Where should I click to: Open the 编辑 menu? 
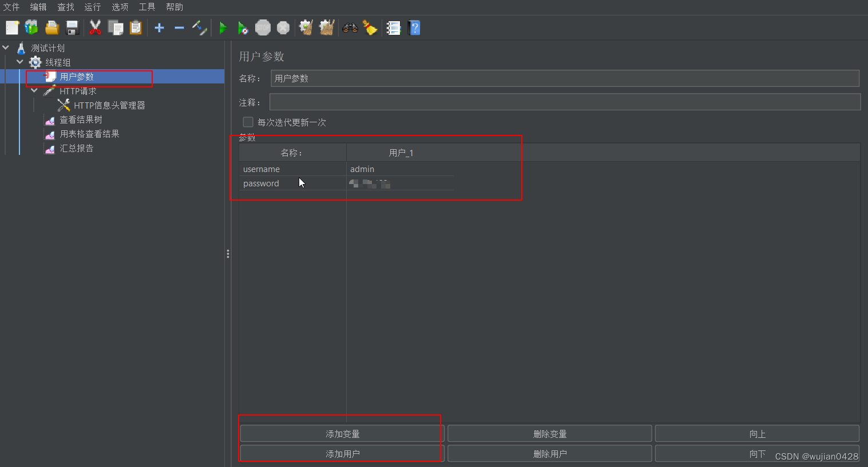click(x=38, y=7)
